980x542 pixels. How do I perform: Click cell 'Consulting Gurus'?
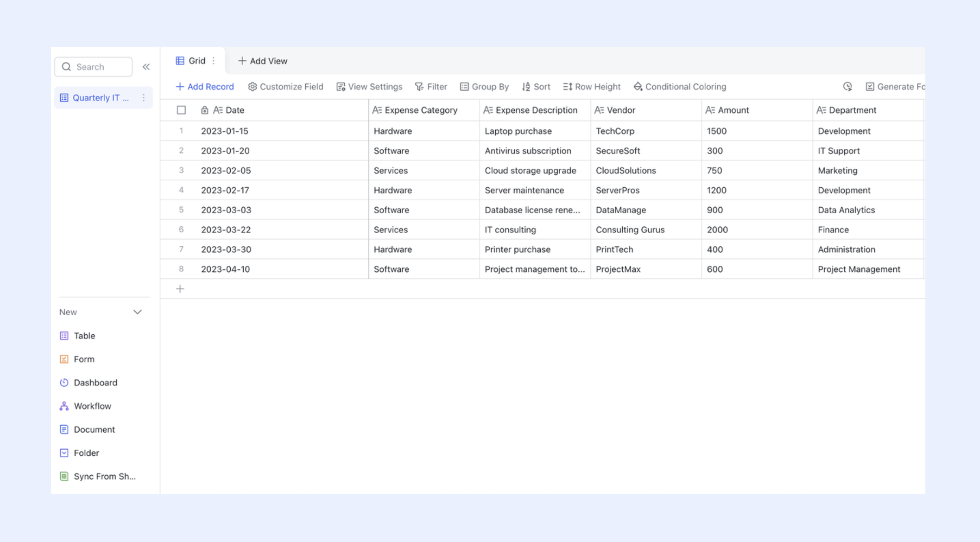click(646, 229)
